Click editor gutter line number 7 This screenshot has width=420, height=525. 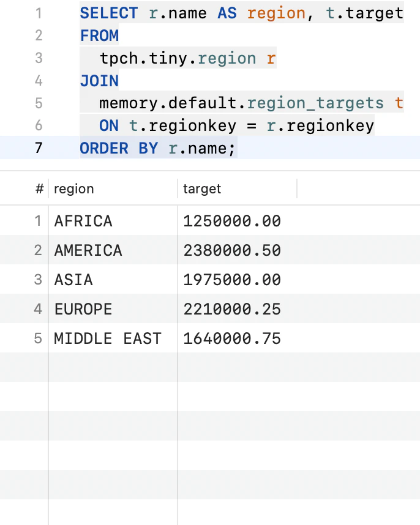click(x=39, y=148)
